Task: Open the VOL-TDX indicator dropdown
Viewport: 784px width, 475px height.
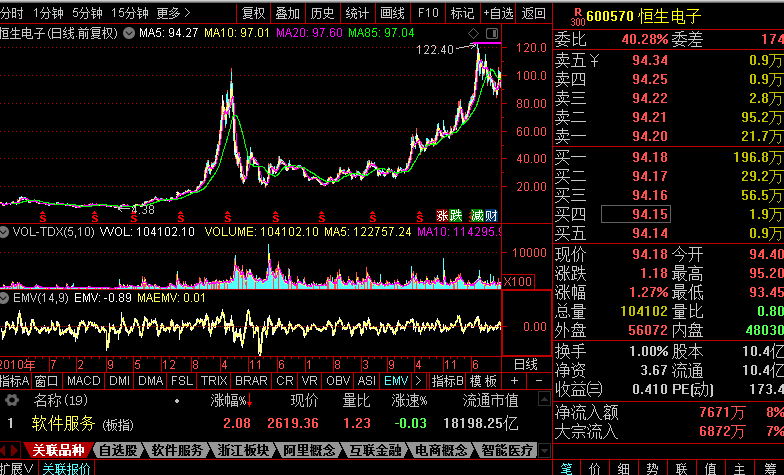Action: click(5, 232)
